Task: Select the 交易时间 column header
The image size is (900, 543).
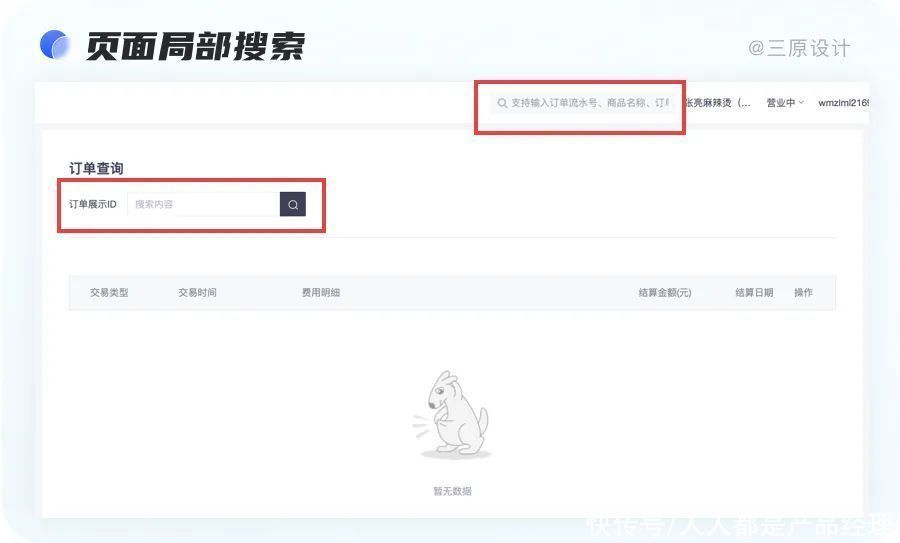Action: [x=197, y=293]
